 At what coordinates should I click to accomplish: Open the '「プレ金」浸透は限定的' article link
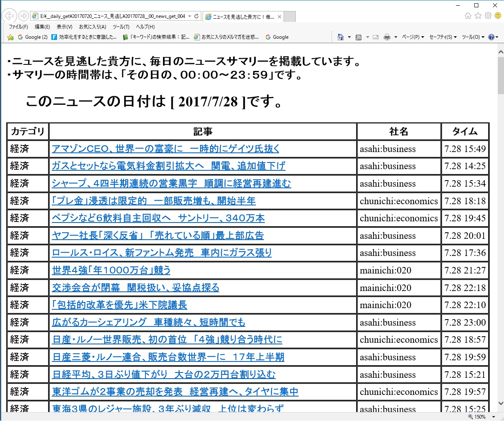point(154,201)
